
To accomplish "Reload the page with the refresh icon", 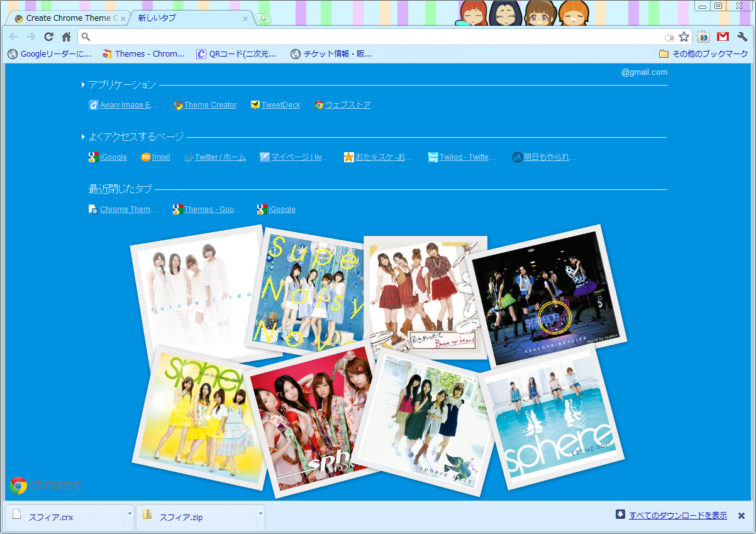I will point(49,36).
